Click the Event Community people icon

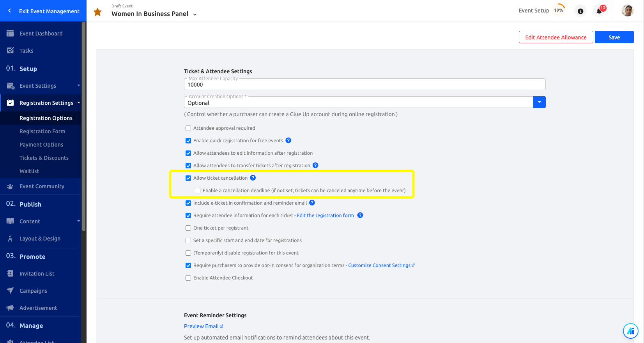[x=10, y=186]
